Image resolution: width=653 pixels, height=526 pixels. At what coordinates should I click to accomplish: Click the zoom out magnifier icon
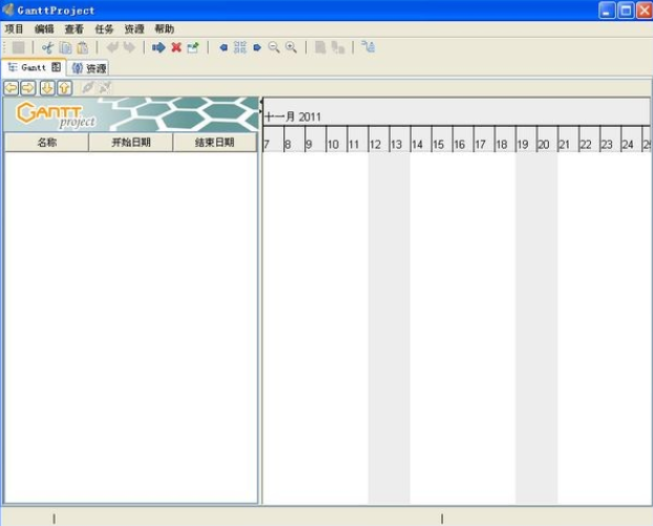tap(273, 47)
